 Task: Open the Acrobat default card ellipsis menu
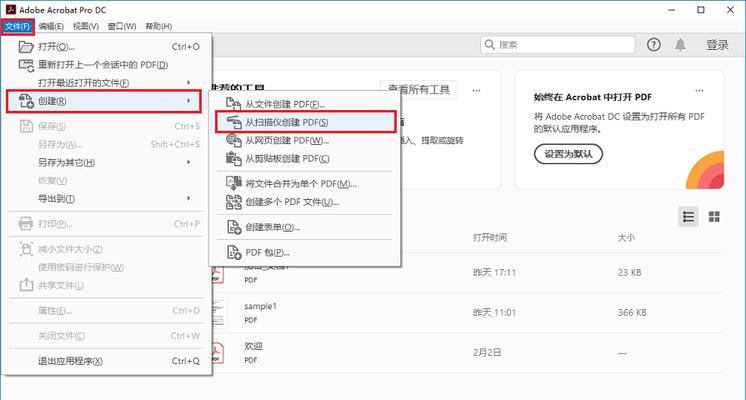point(699,90)
